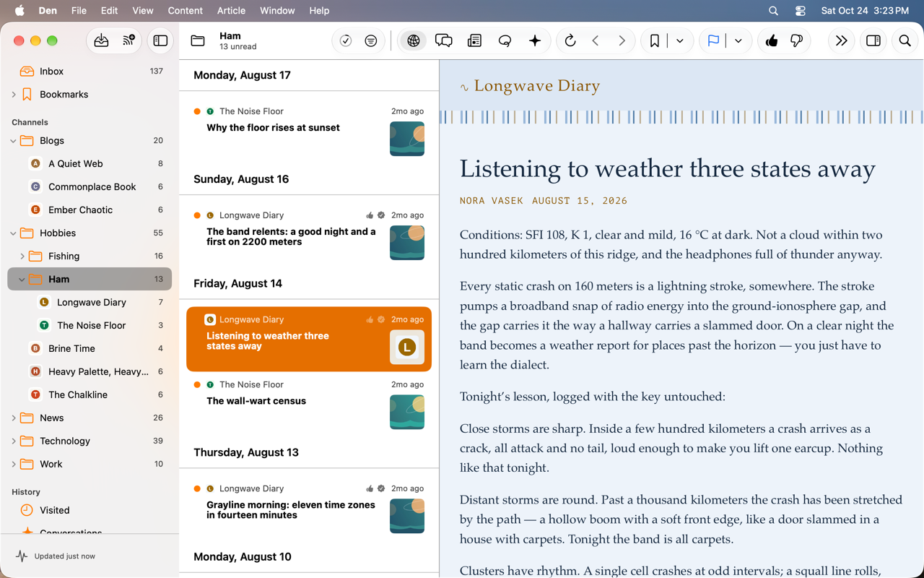Open the Inbox
Image resolution: width=924 pixels, height=578 pixels.
point(90,72)
